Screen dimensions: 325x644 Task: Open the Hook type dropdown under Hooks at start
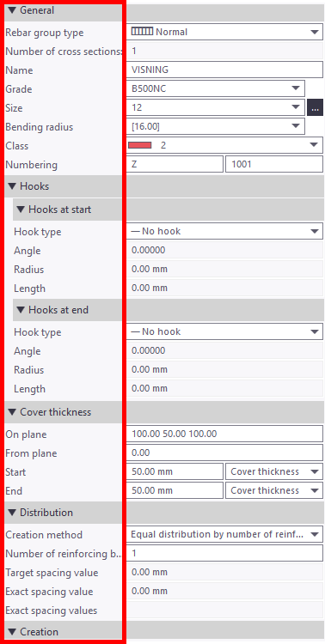224,231
